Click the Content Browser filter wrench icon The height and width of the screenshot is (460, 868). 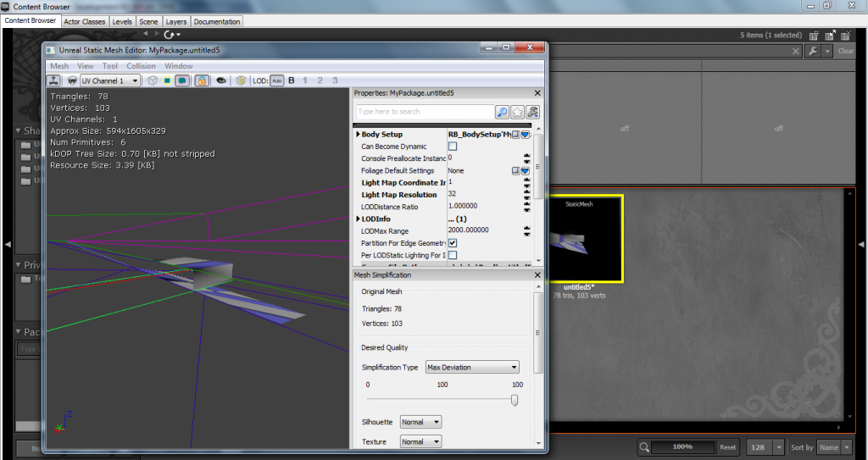click(x=813, y=51)
